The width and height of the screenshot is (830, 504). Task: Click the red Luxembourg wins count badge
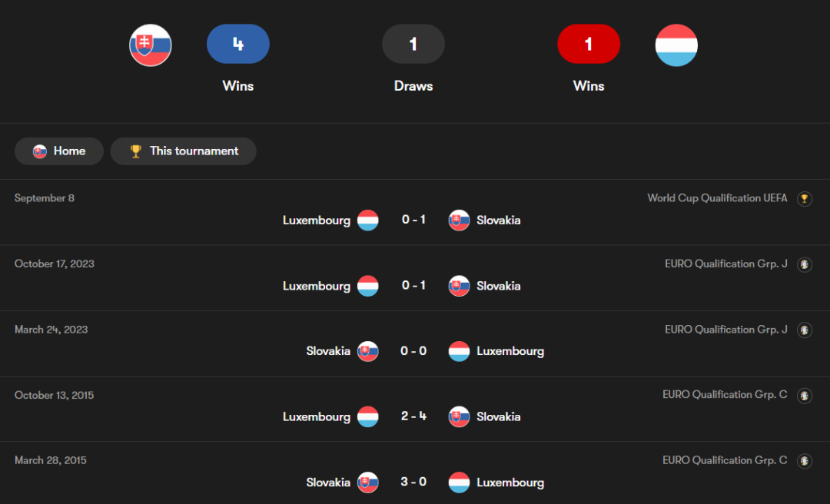[589, 44]
